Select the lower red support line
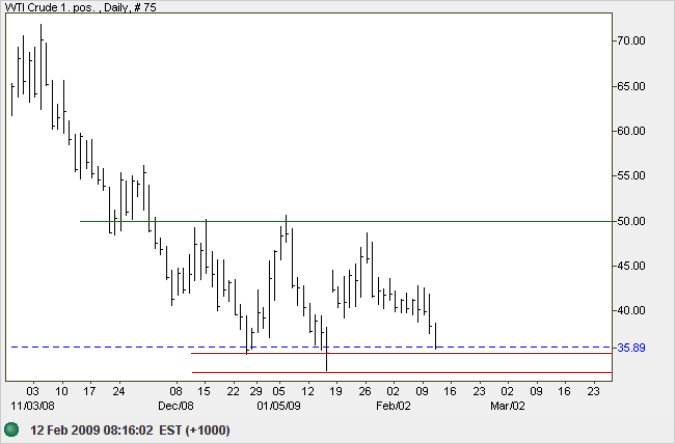 [x=402, y=372]
